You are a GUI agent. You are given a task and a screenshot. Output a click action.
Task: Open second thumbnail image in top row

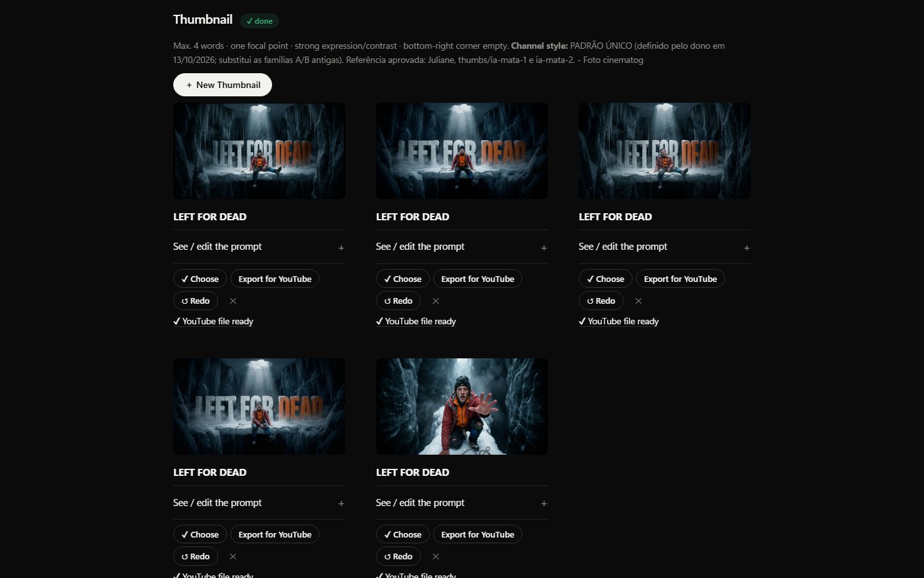click(x=462, y=151)
